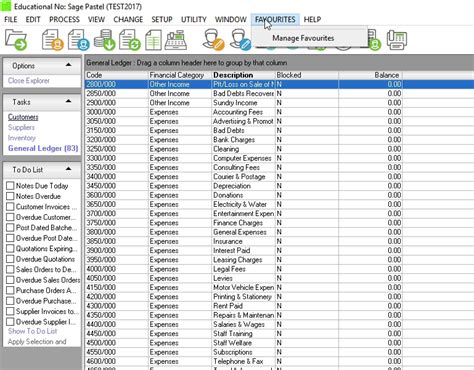Enable the Quotations Expiring checkbox
The width and height of the screenshot is (474, 370).
(10, 248)
